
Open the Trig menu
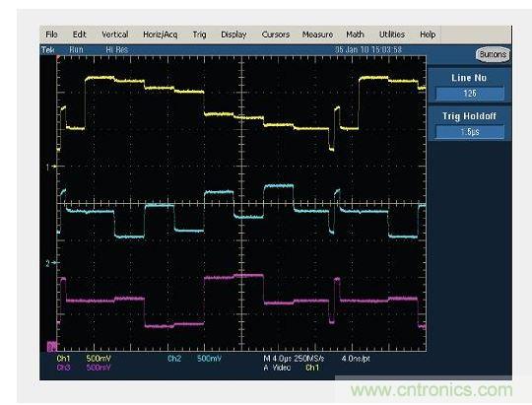coord(199,34)
